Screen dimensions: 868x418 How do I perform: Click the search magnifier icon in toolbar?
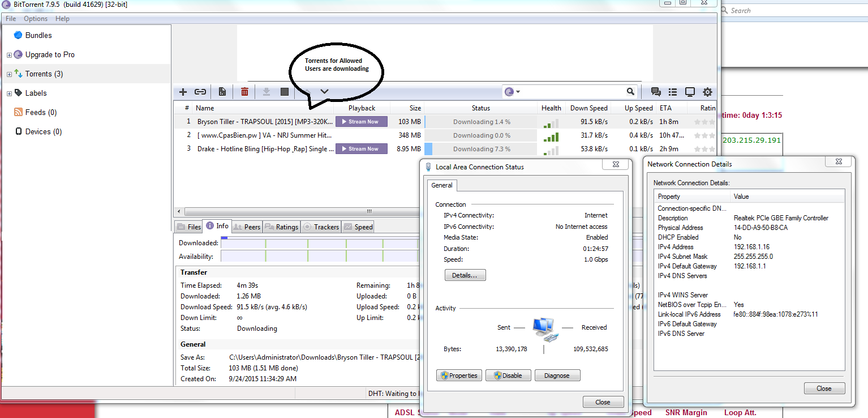tap(630, 92)
